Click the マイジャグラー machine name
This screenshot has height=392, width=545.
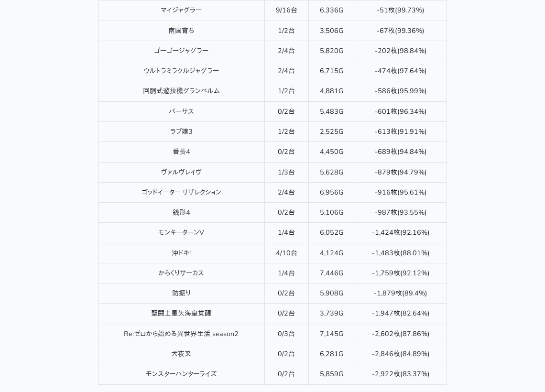[181, 10]
